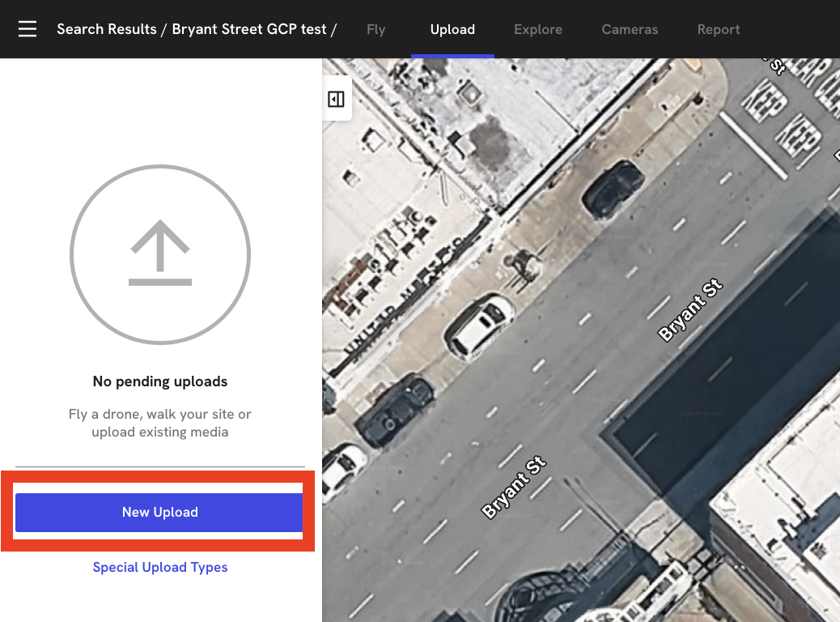The width and height of the screenshot is (840, 622).
Task: Open the Special Upload Types link
Action: pos(160,567)
